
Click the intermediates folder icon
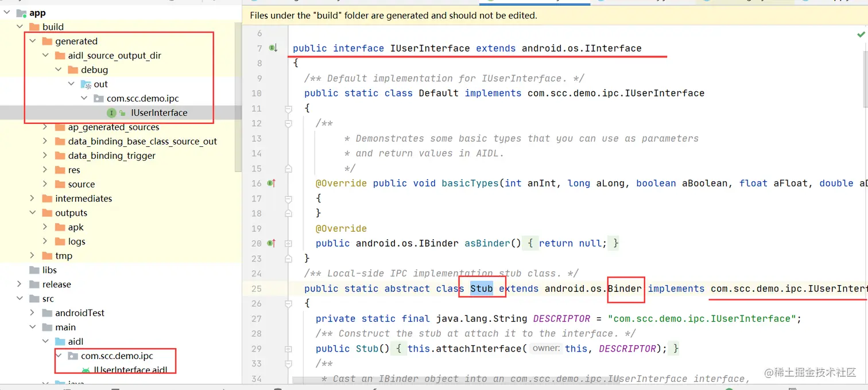(47, 198)
